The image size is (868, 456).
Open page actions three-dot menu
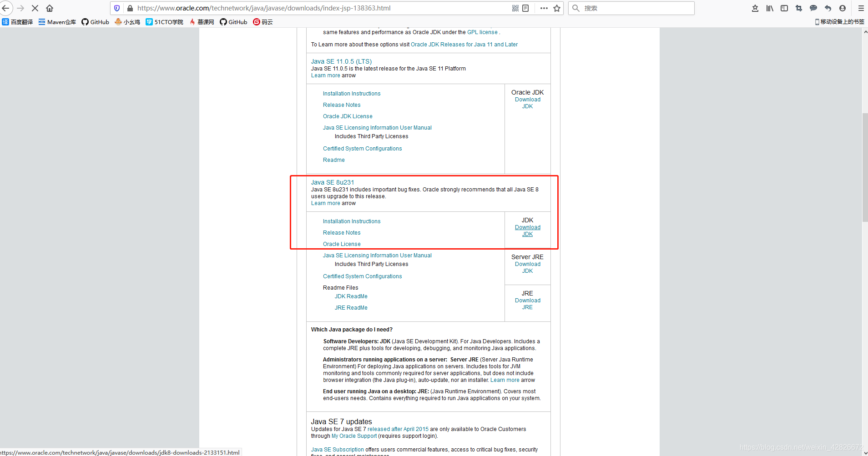(x=544, y=8)
